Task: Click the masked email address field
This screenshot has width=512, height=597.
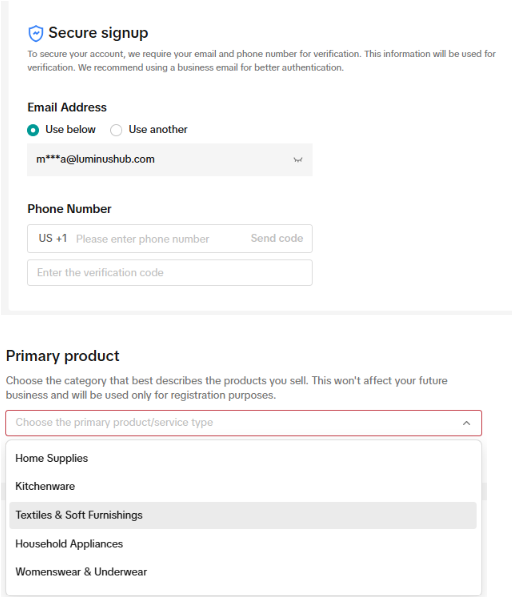Action: 170,160
